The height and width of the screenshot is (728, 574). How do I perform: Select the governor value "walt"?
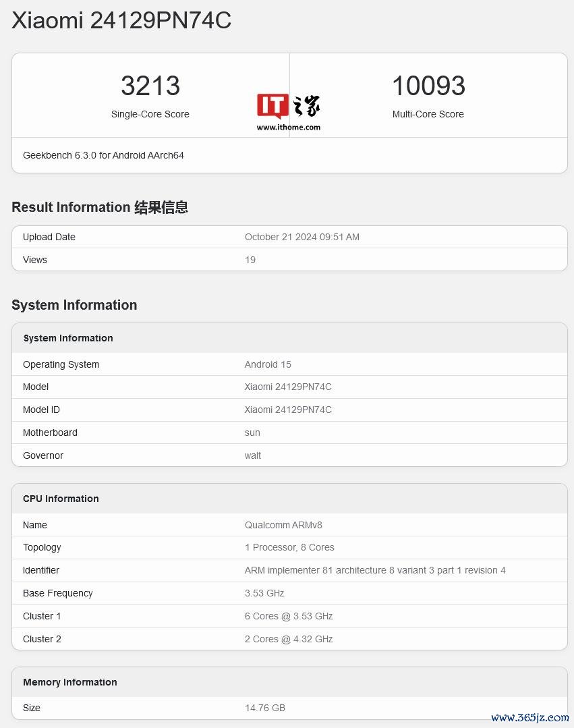click(253, 455)
